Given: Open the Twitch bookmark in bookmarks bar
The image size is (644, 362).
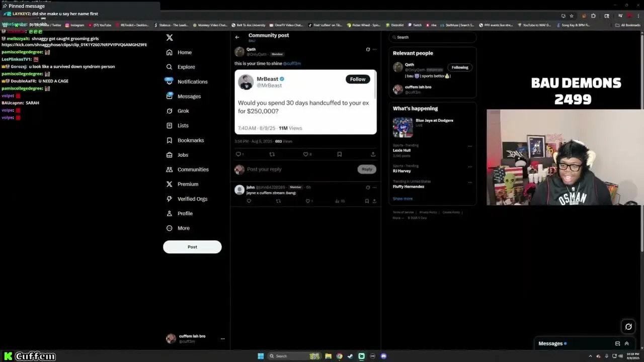Looking at the screenshot, I should coord(415,25).
